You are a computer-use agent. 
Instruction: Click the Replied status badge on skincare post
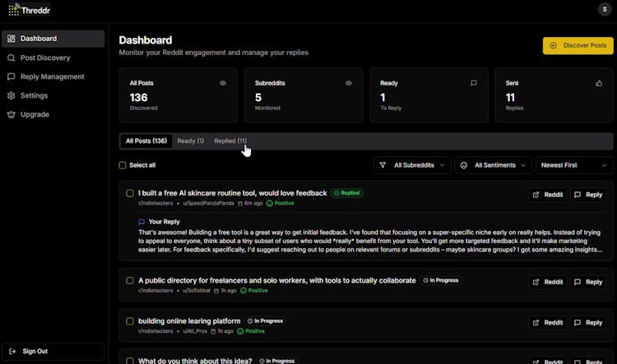tap(347, 193)
